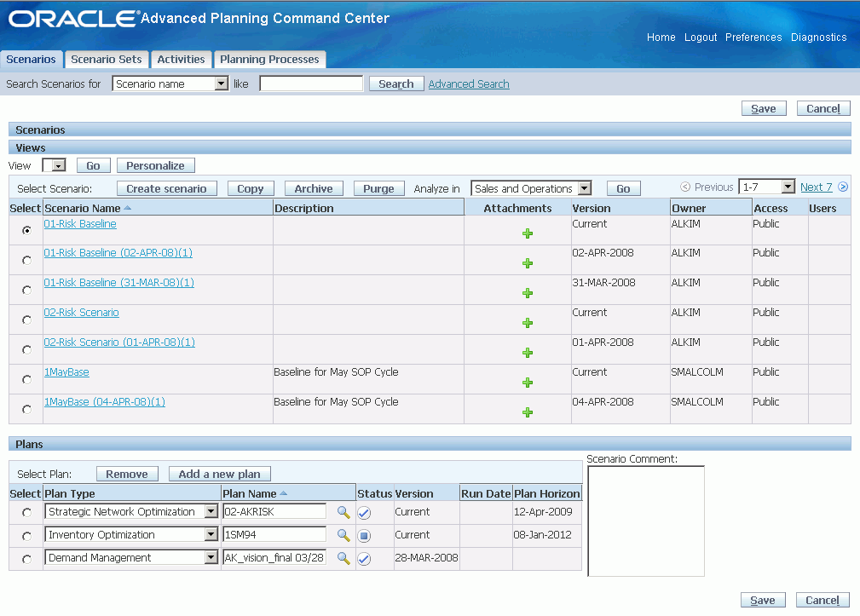860x616 pixels.
Task: Click Go button next to Analyze in
Action: 623,188
